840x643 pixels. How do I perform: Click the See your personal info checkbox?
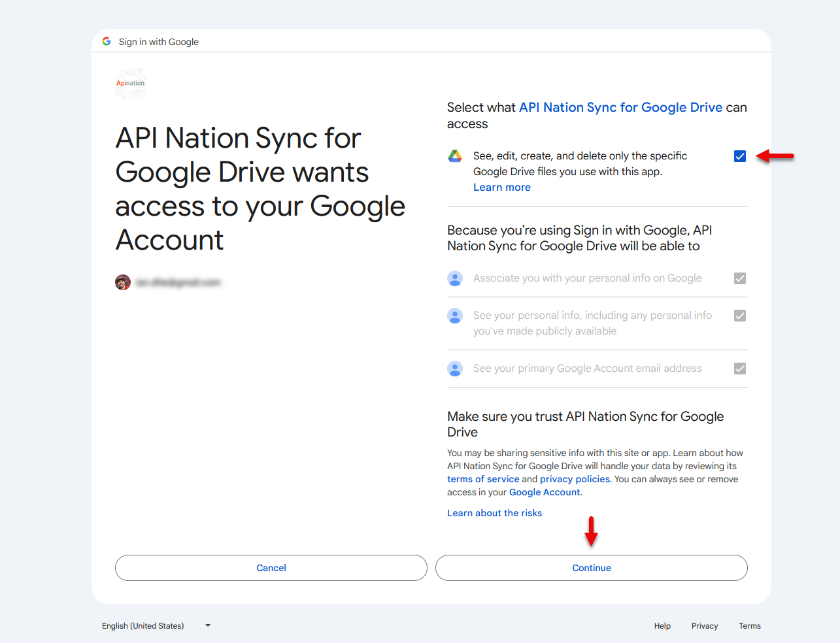[740, 316]
